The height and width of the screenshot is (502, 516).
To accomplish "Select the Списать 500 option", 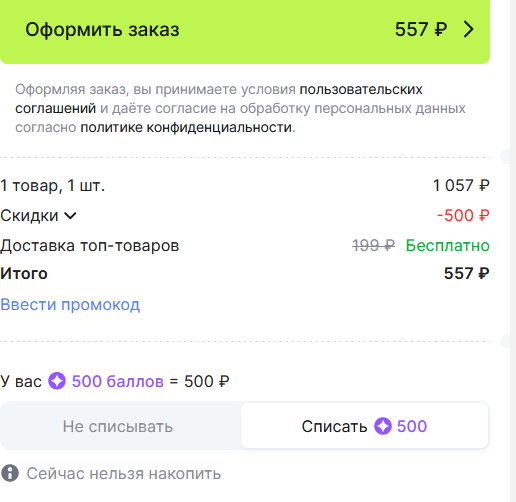I will (x=364, y=426).
